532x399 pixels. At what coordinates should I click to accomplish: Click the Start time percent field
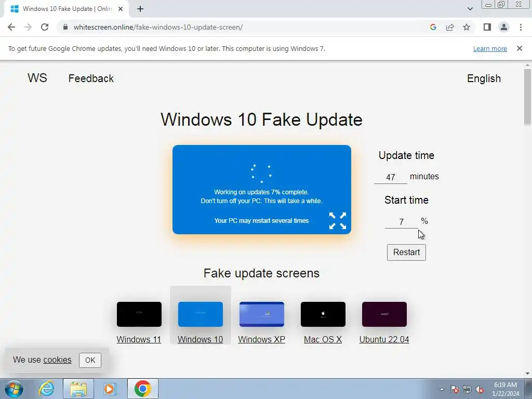pos(402,221)
